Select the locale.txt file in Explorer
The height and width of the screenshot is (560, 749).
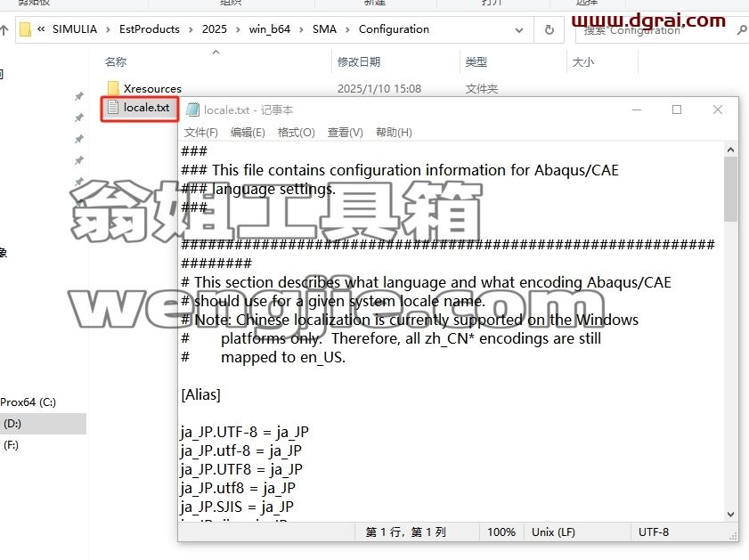point(139,108)
